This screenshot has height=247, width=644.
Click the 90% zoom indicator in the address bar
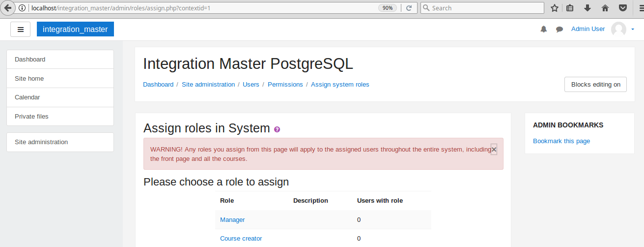[388, 8]
